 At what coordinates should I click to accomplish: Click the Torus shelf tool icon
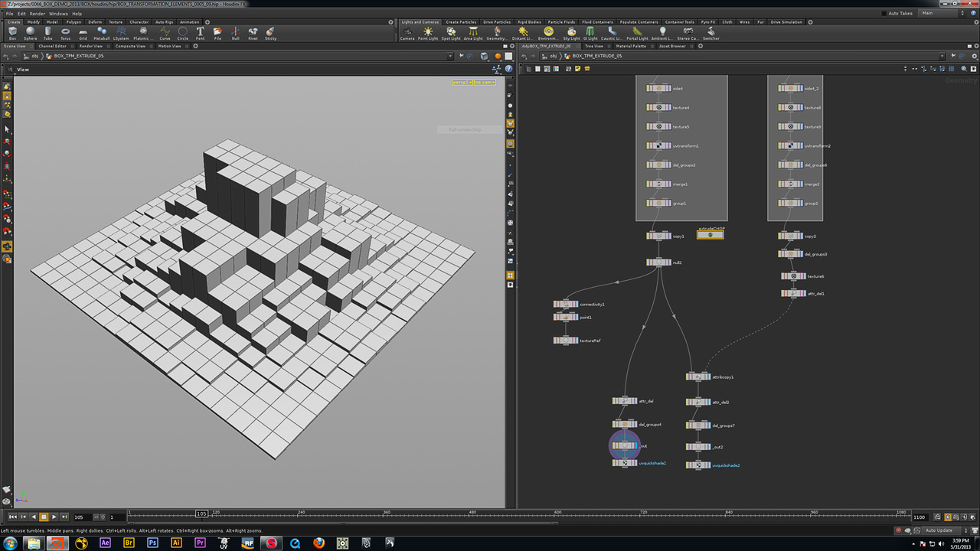65,32
